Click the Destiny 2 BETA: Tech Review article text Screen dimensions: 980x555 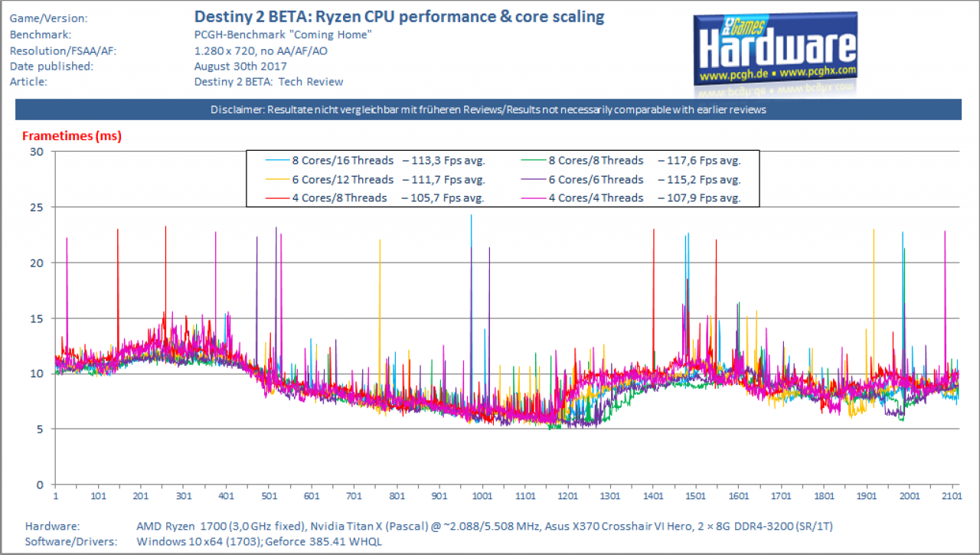[269, 81]
